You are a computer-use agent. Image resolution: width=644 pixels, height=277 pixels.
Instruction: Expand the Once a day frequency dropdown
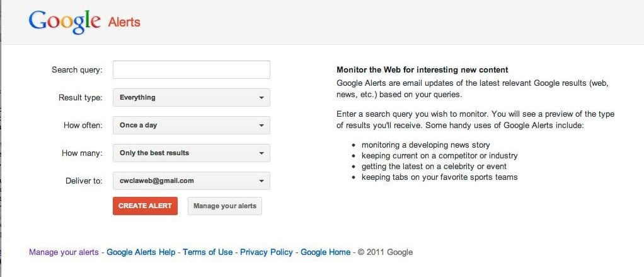pos(192,126)
